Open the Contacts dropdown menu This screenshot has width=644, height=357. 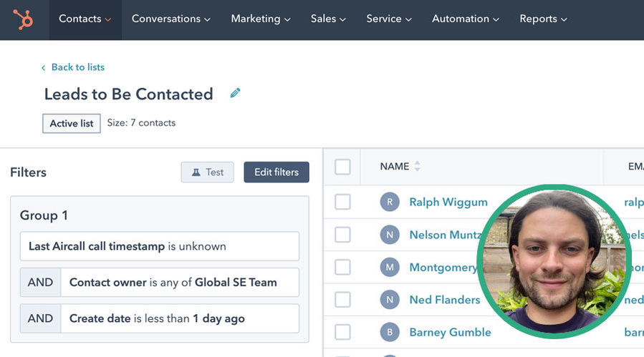click(85, 19)
